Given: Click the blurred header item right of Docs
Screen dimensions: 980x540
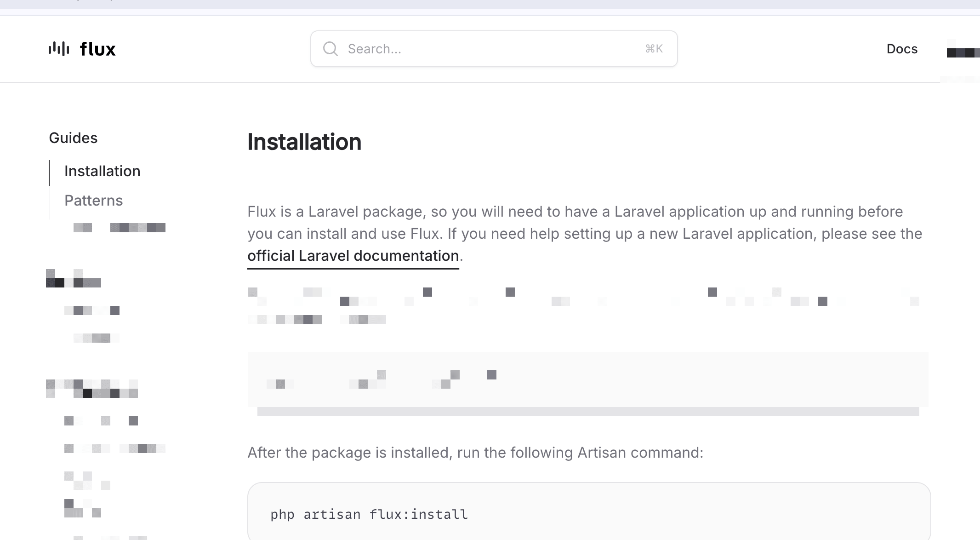Looking at the screenshot, I should click(963, 52).
